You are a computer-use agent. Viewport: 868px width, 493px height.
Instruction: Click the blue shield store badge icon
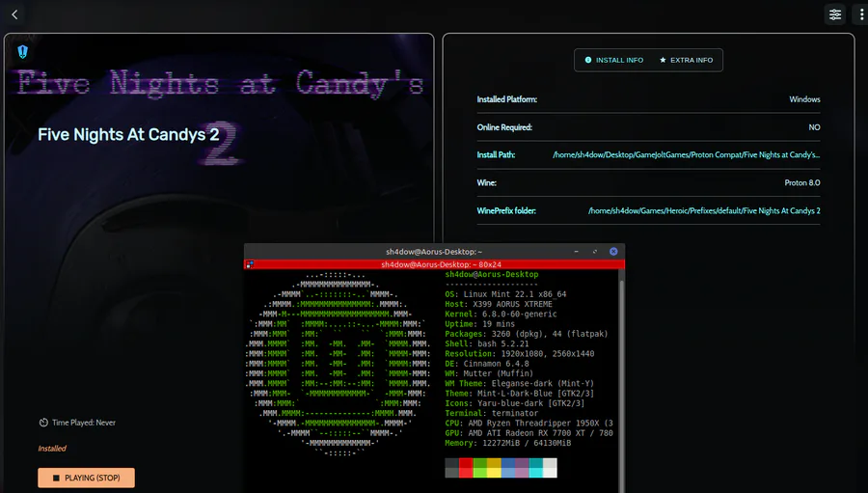tap(23, 52)
